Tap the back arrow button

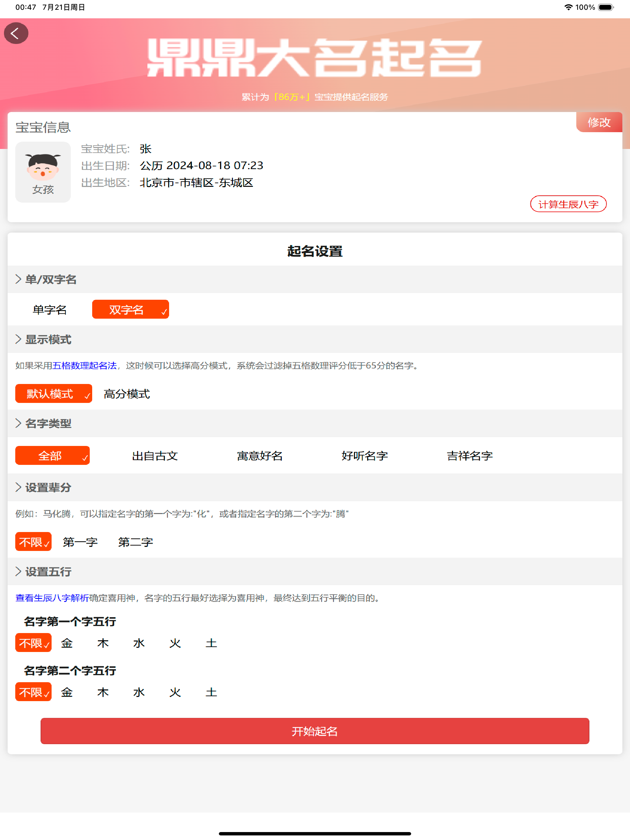pos(16,33)
